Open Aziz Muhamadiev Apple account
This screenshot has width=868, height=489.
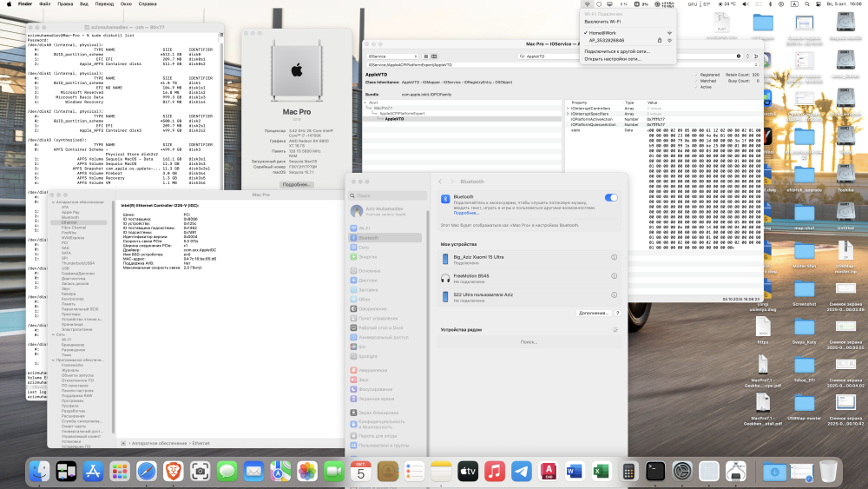click(387, 211)
